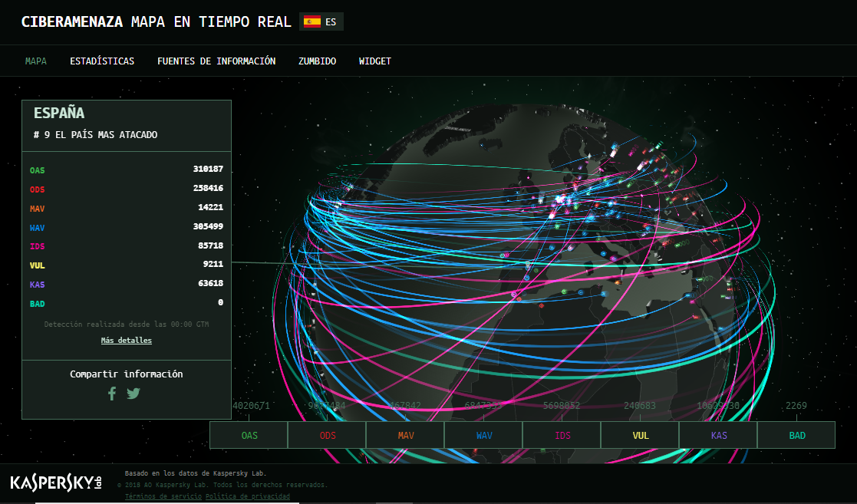The height and width of the screenshot is (504, 857).
Task: Click the global VUL count 240683
Action: (639, 406)
